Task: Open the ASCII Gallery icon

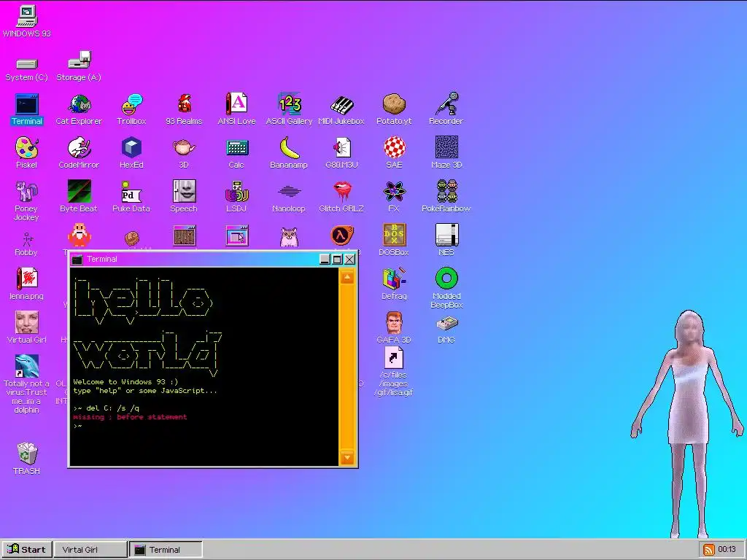Action: click(289, 109)
